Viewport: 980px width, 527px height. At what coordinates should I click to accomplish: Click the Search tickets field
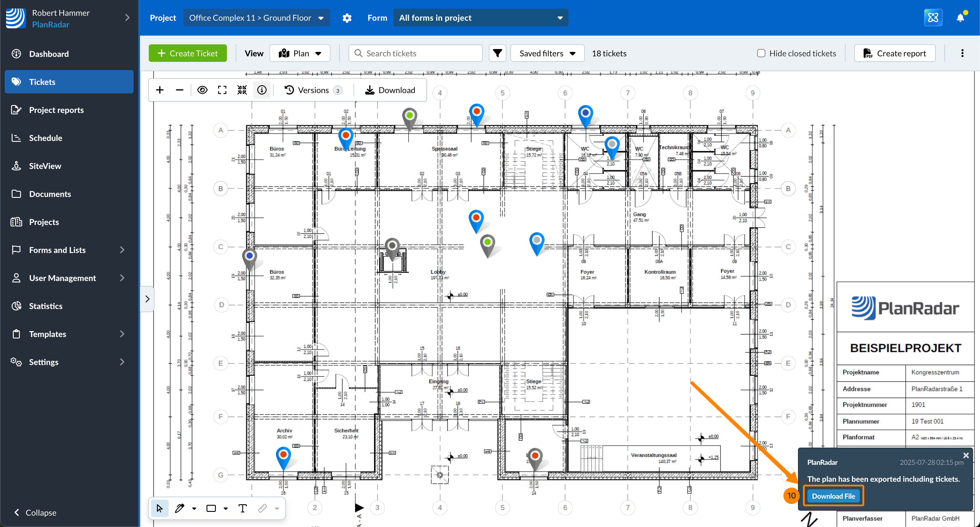[x=415, y=53]
